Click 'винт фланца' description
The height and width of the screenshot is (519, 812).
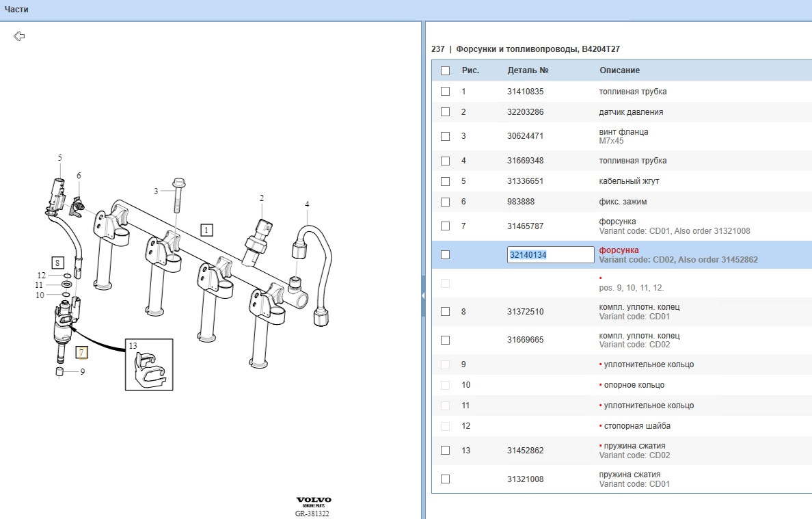pos(623,131)
